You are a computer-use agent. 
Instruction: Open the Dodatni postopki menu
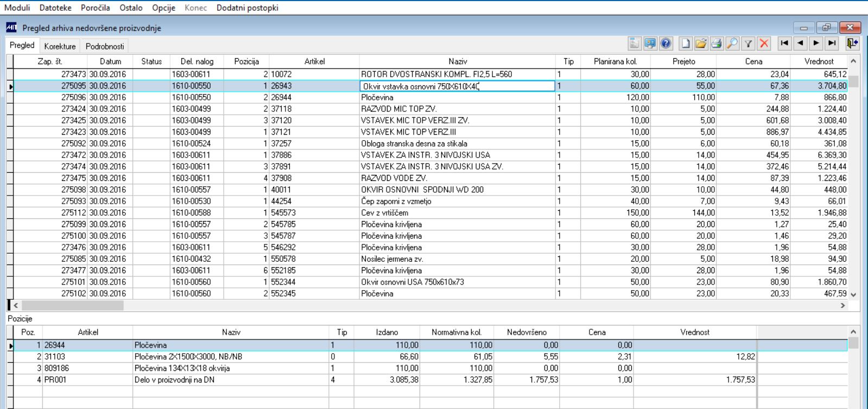click(x=247, y=8)
